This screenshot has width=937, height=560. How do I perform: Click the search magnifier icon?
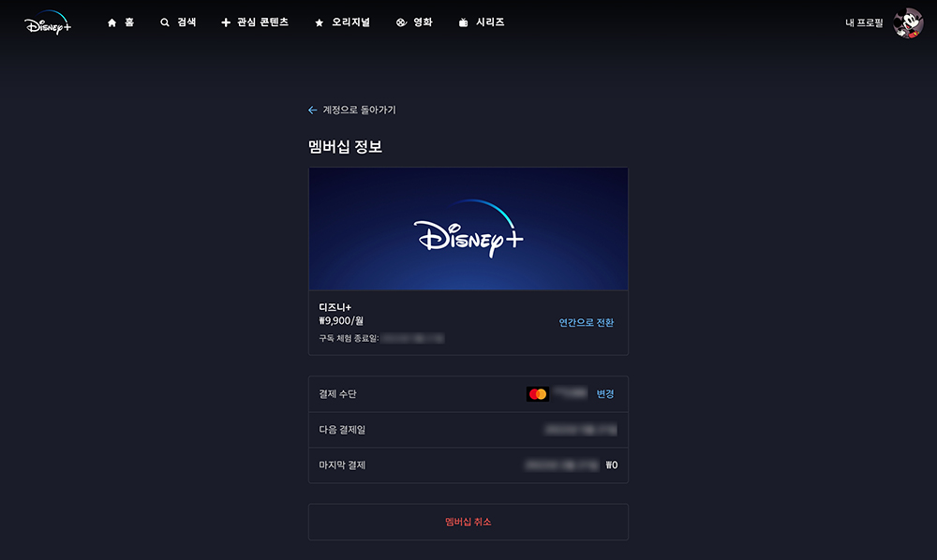pos(164,22)
